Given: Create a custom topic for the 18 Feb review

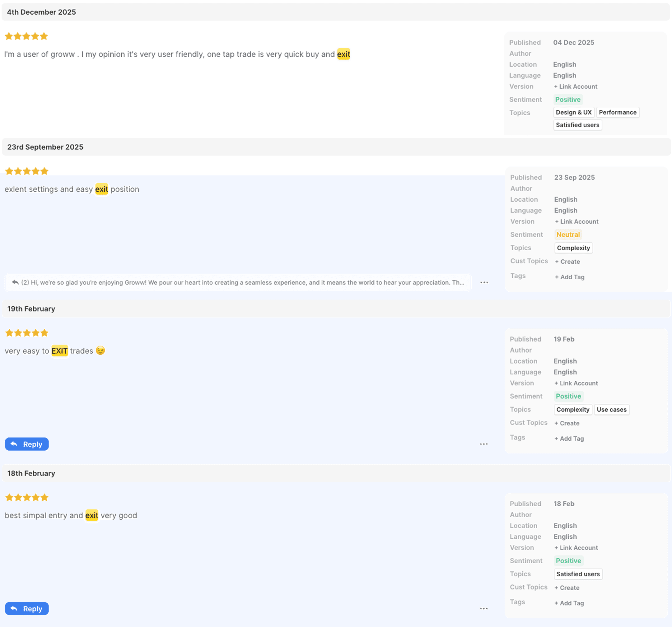Looking at the screenshot, I should click(x=567, y=588).
